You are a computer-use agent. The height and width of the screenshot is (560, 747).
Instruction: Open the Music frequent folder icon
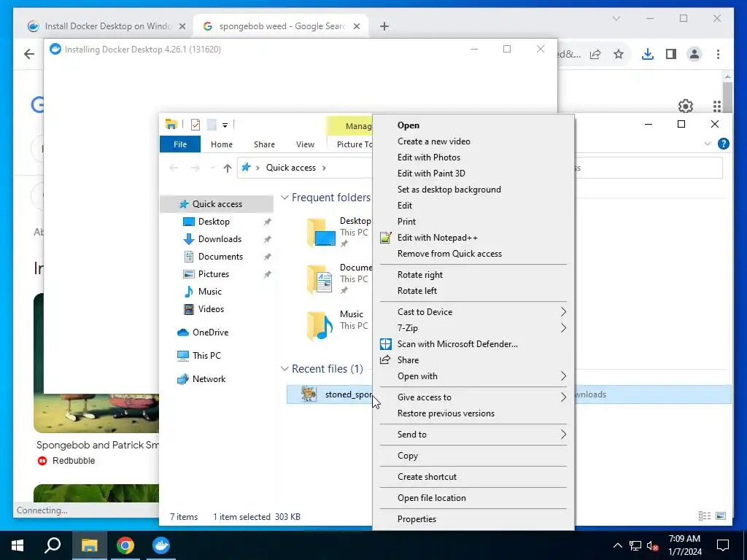(320, 326)
